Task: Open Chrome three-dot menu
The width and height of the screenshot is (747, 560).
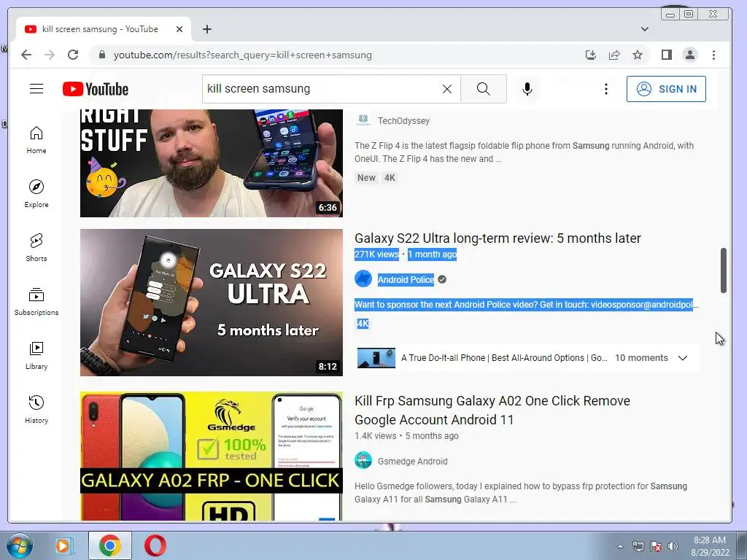Action: (x=713, y=55)
